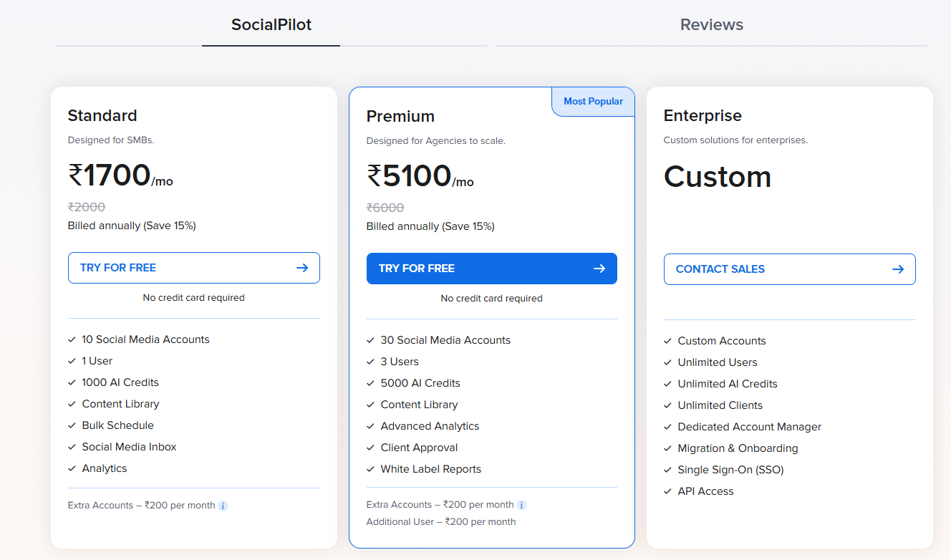Image resolution: width=951 pixels, height=560 pixels.
Task: Select the Standard plan heading
Action: [102, 115]
